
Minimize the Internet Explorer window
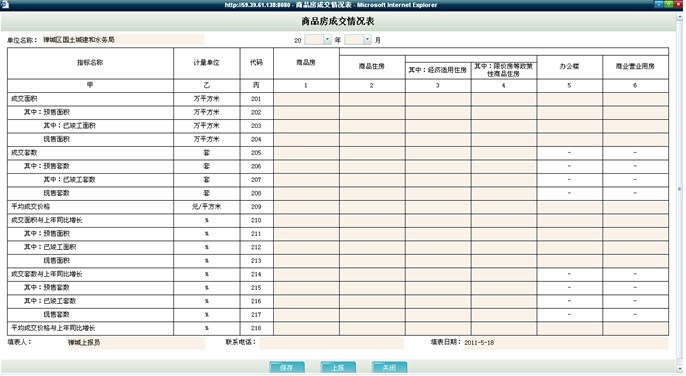pyautogui.click(x=658, y=4)
